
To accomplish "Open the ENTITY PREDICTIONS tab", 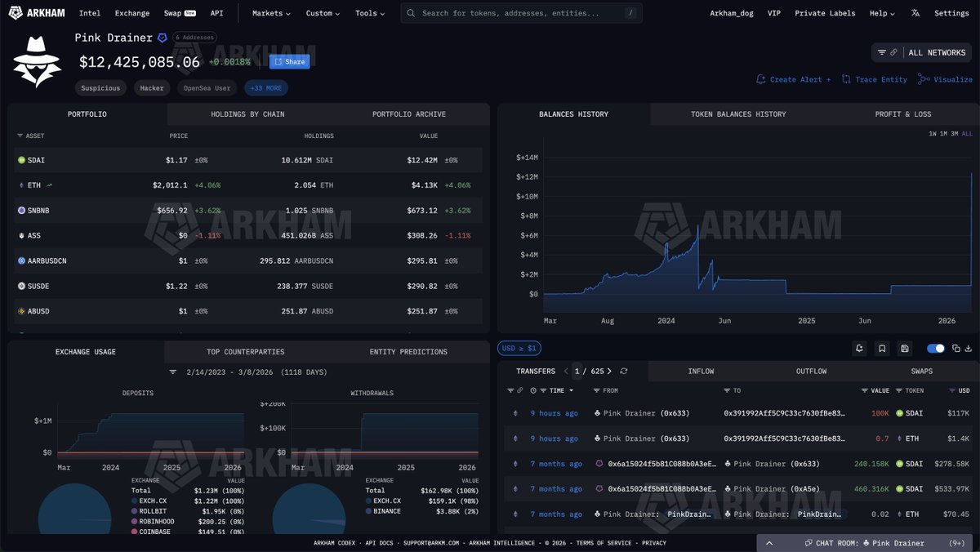I will tap(408, 352).
